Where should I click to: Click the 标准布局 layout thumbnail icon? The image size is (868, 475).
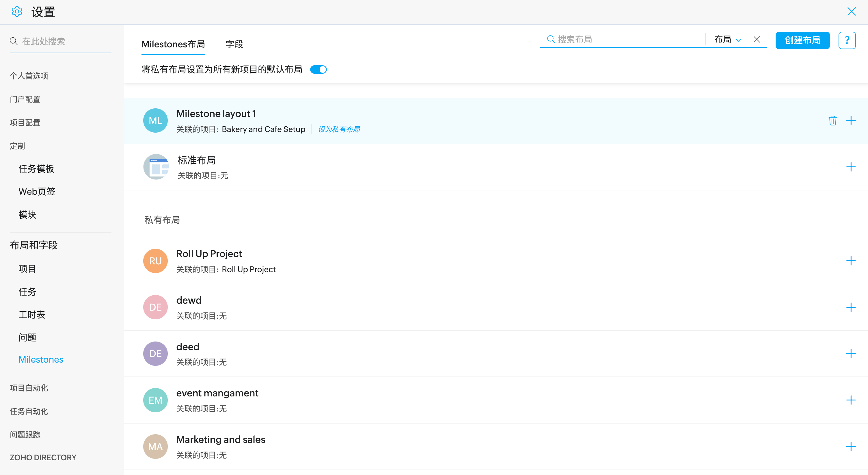click(156, 167)
